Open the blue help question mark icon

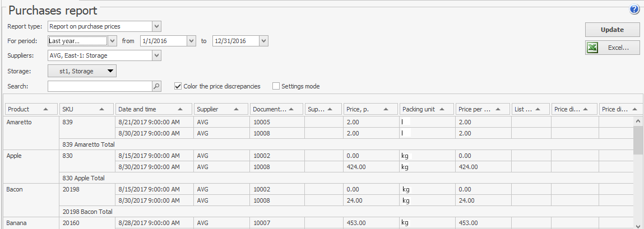634,10
